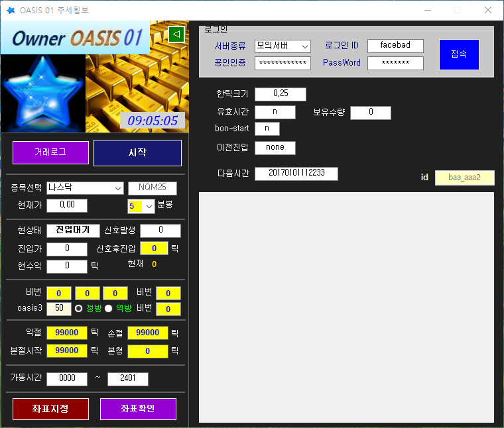Click the green collapse arrow icon
Image resolution: width=504 pixels, height=428 pixels.
[176, 34]
